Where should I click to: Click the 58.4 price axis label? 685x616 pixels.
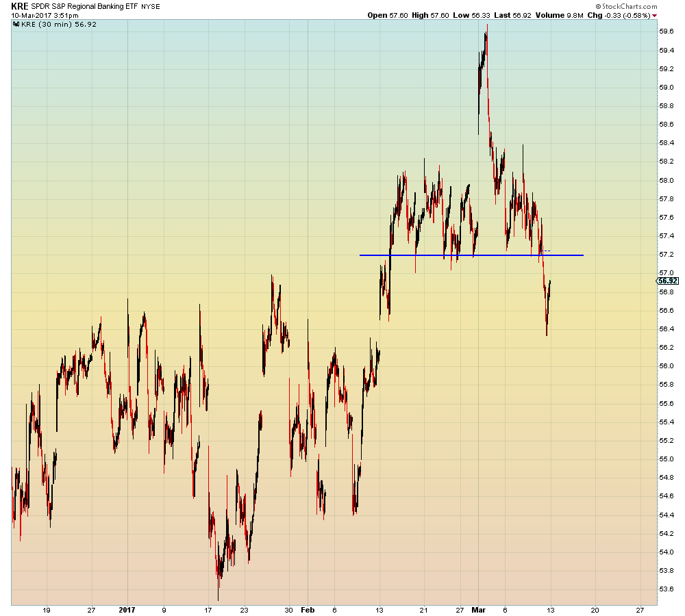click(667, 143)
